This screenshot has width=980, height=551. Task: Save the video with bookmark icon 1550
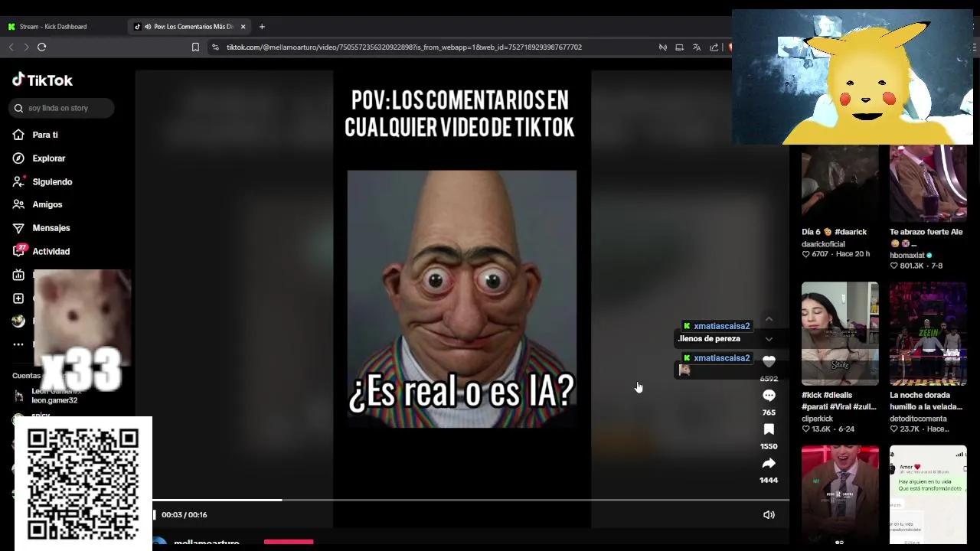click(x=769, y=429)
